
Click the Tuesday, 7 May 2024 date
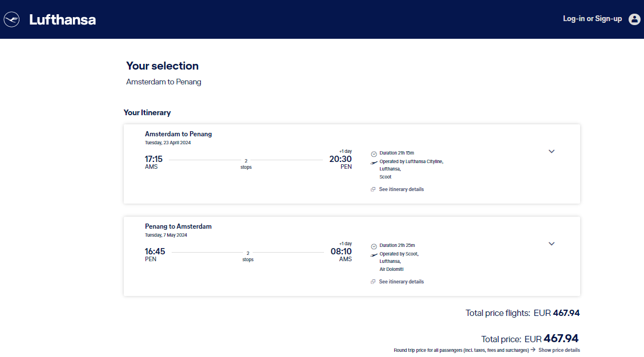pos(166,236)
